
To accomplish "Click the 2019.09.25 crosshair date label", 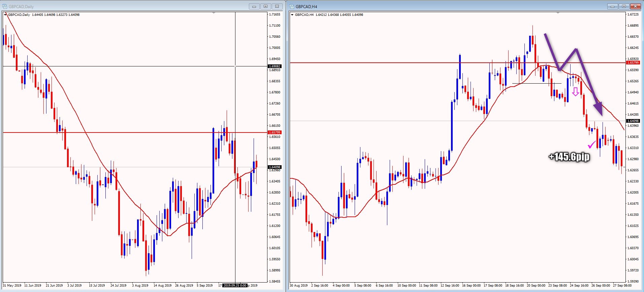I will 235,286.
